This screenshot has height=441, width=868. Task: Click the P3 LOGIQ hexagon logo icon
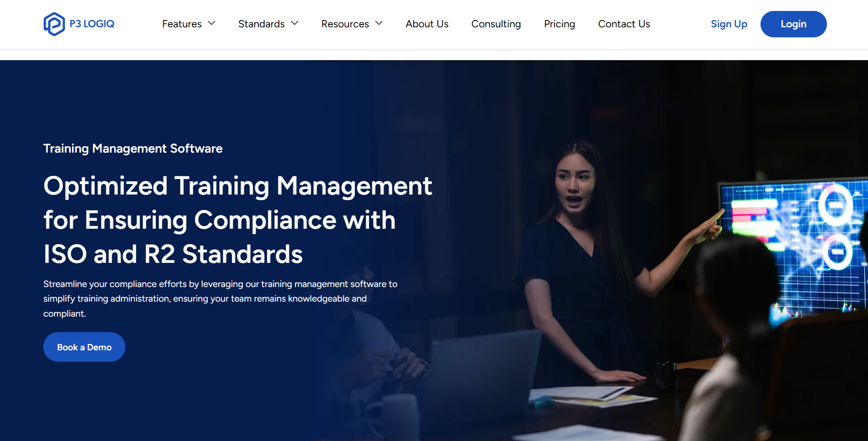tap(54, 24)
